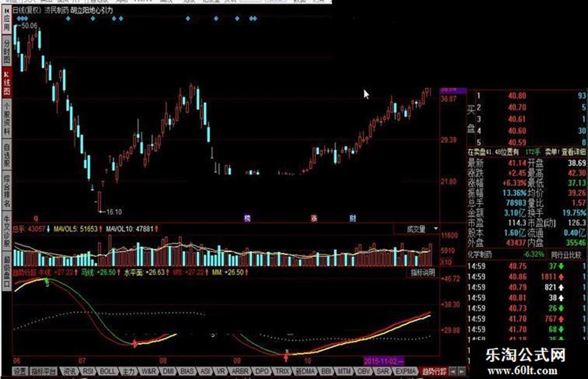Select the VR indicator tab
Image resolution: width=588 pixels, height=379 pixels.
221,372
